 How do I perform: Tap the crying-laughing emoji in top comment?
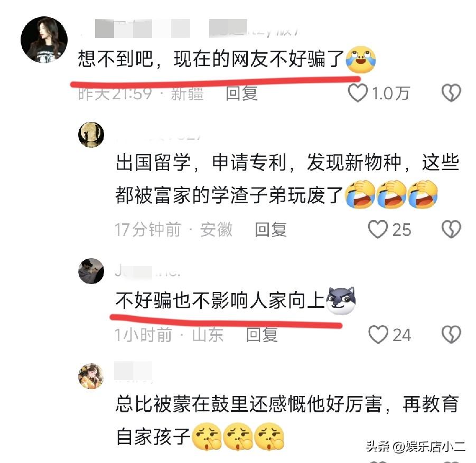[361, 60]
